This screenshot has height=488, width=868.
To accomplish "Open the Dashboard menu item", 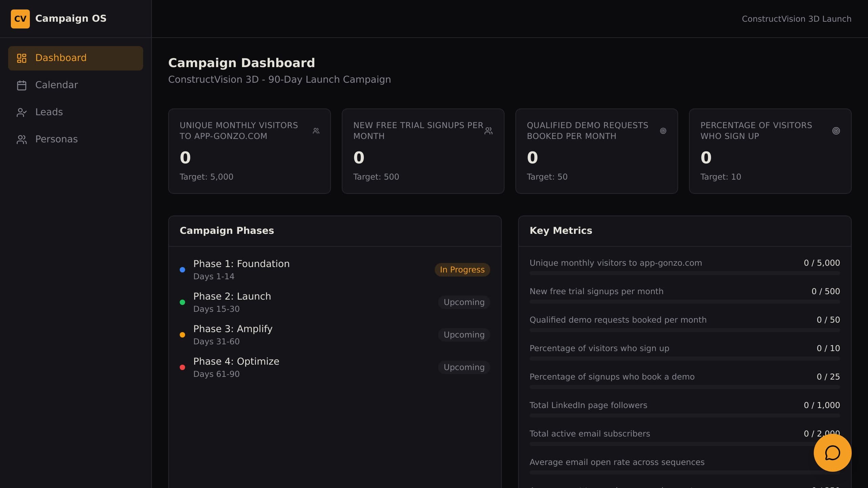I will (x=76, y=58).
